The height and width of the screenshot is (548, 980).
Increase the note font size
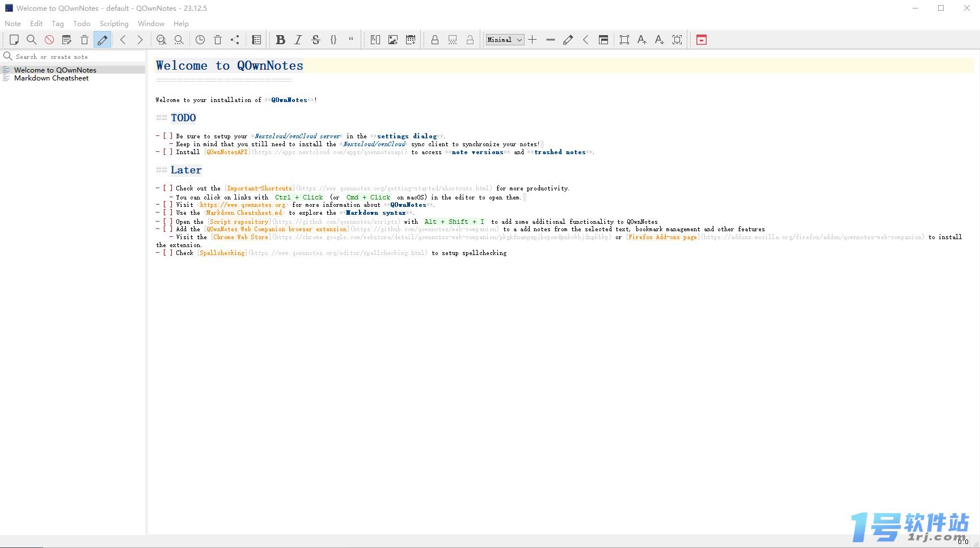(642, 40)
